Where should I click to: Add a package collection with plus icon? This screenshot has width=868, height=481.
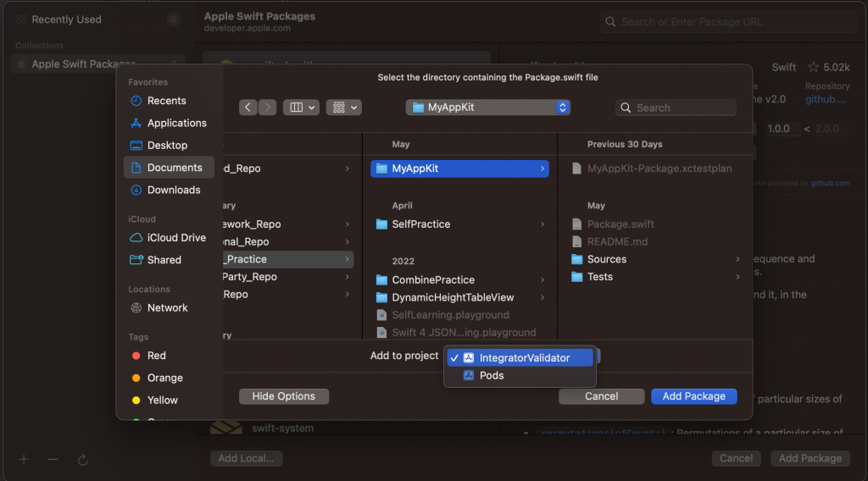coord(24,460)
